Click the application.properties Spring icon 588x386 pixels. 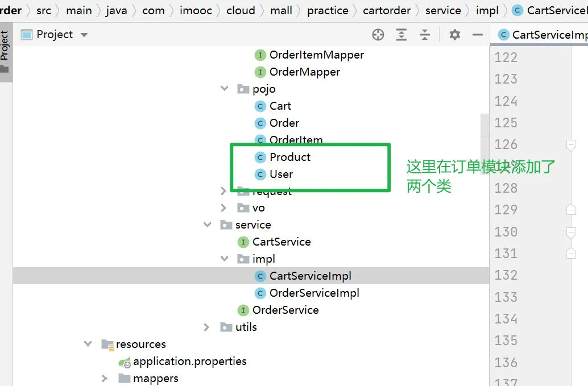(124, 362)
